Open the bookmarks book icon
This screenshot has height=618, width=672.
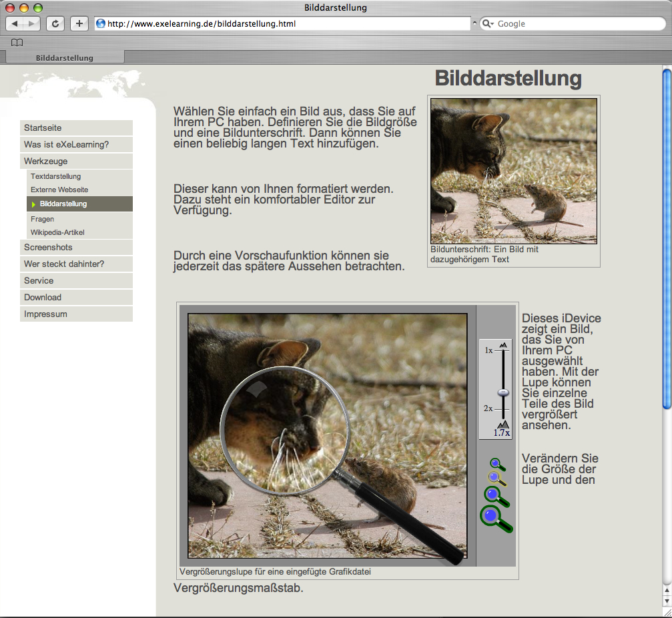17,43
